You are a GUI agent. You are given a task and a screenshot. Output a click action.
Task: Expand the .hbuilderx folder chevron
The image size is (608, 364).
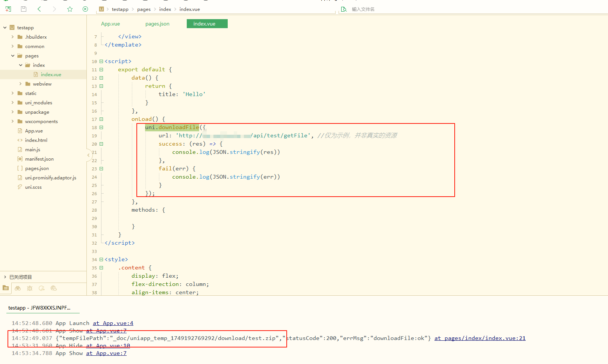click(12, 37)
